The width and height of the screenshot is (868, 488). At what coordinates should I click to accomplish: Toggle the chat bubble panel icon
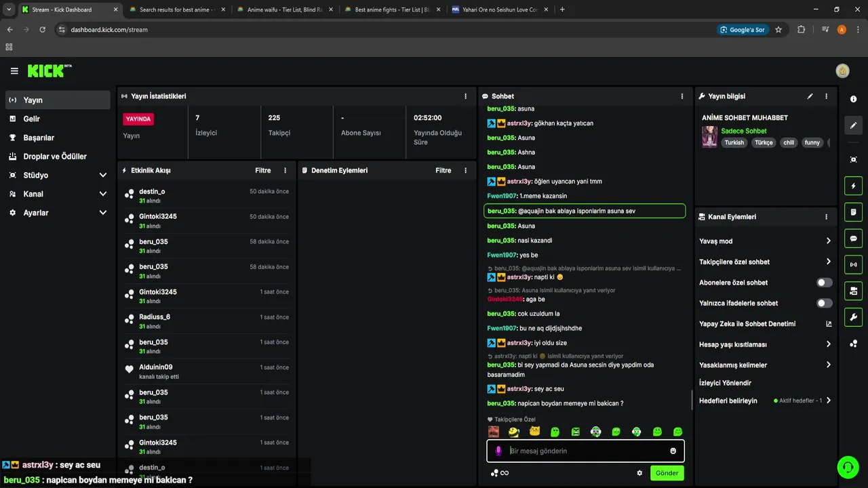853,239
